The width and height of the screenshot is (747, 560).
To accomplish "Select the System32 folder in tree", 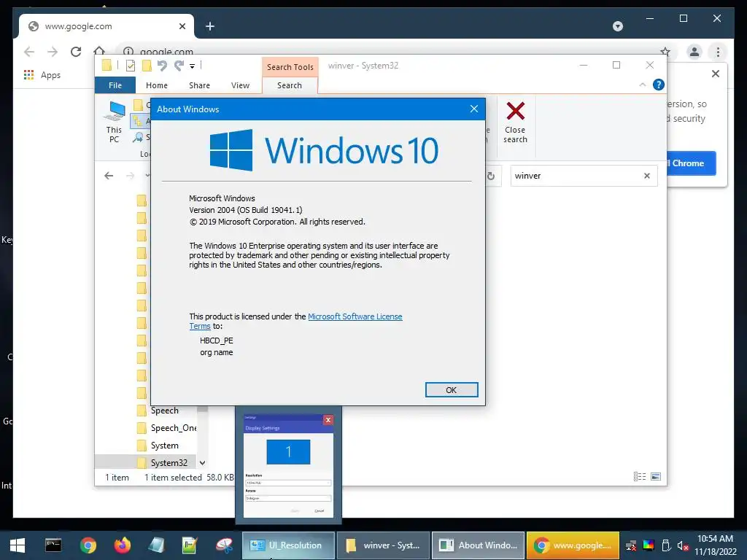I will 162,463.
